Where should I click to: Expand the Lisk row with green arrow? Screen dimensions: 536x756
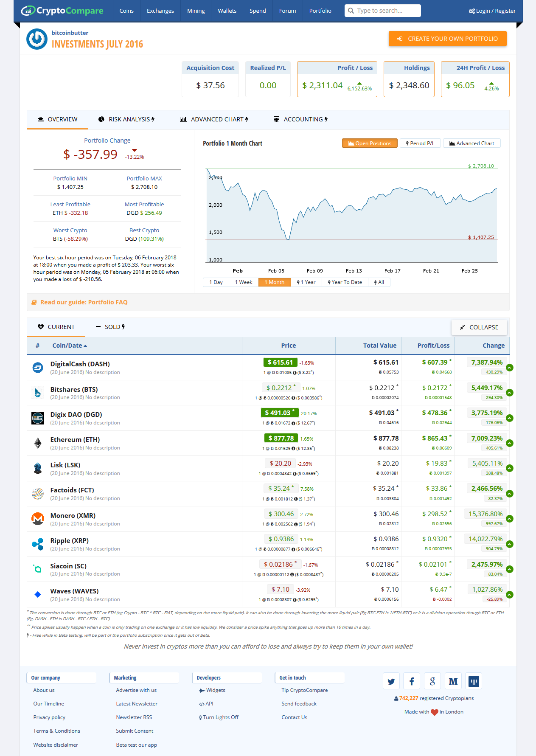tap(510, 468)
